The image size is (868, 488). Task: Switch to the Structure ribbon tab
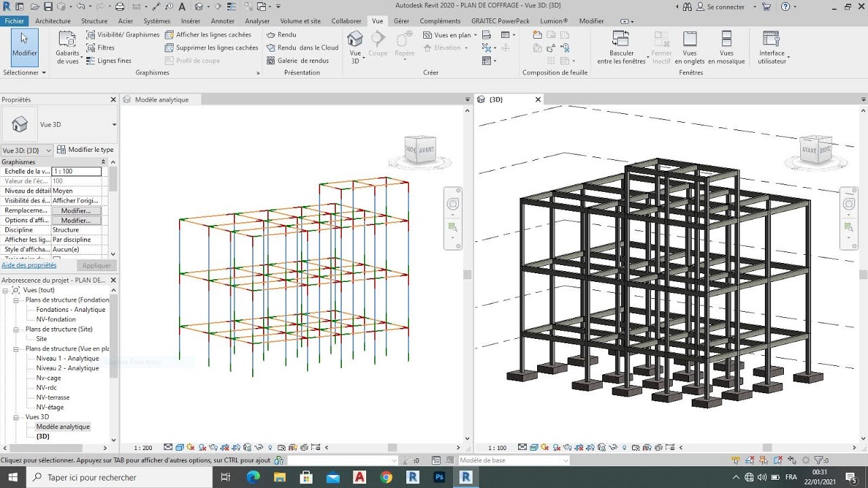[x=94, y=21]
